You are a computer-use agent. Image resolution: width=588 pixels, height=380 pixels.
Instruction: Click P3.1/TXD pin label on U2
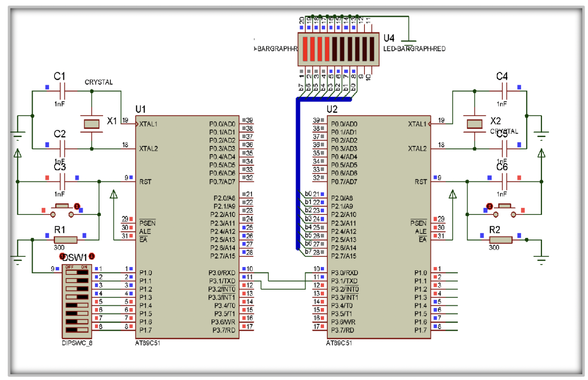pos(344,281)
